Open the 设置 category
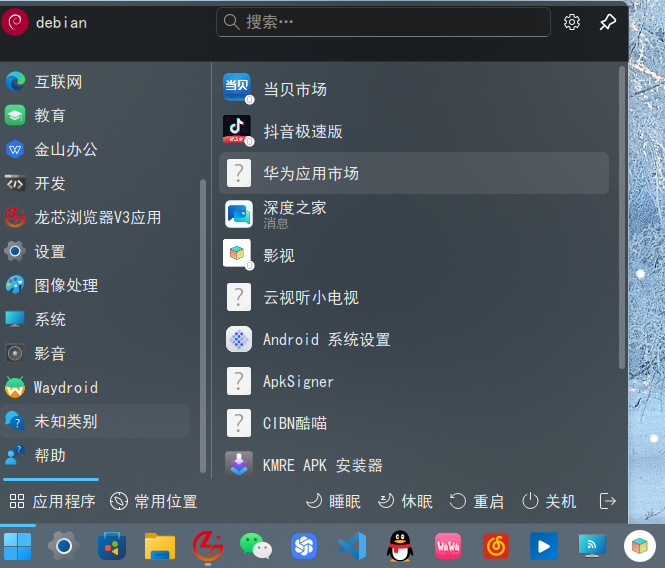Viewport: 665px width, 568px height. pyautogui.click(x=95, y=251)
